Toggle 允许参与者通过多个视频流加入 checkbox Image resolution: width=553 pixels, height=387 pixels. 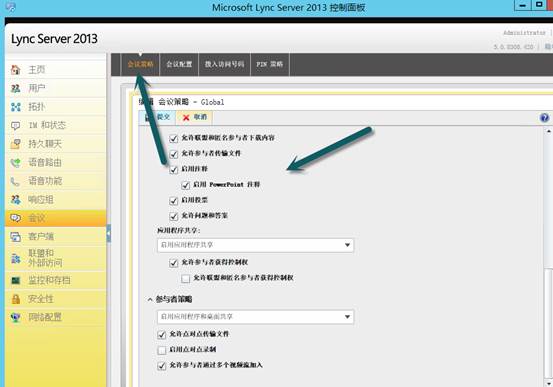pyautogui.click(x=162, y=365)
